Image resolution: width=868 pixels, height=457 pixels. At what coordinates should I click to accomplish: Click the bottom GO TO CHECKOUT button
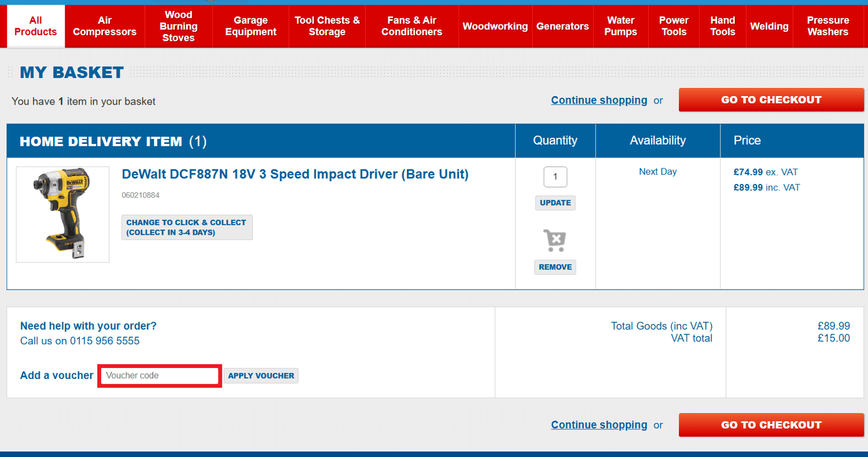771,425
